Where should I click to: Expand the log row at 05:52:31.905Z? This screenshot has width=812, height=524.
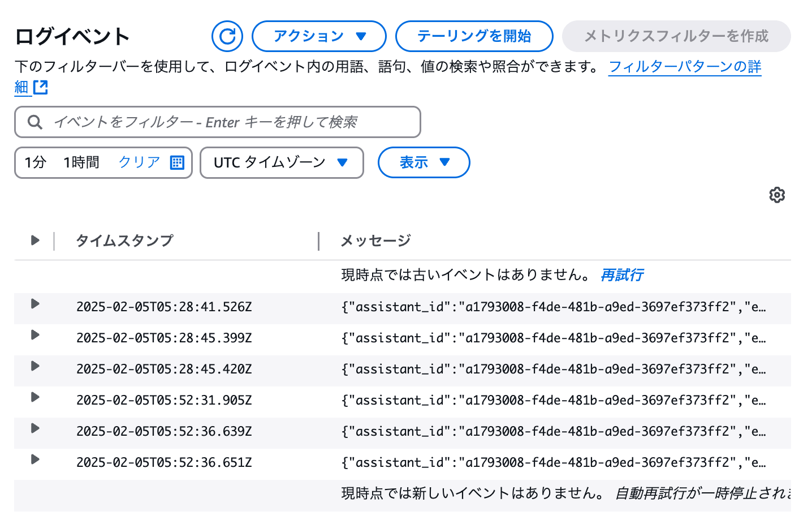pyautogui.click(x=35, y=397)
